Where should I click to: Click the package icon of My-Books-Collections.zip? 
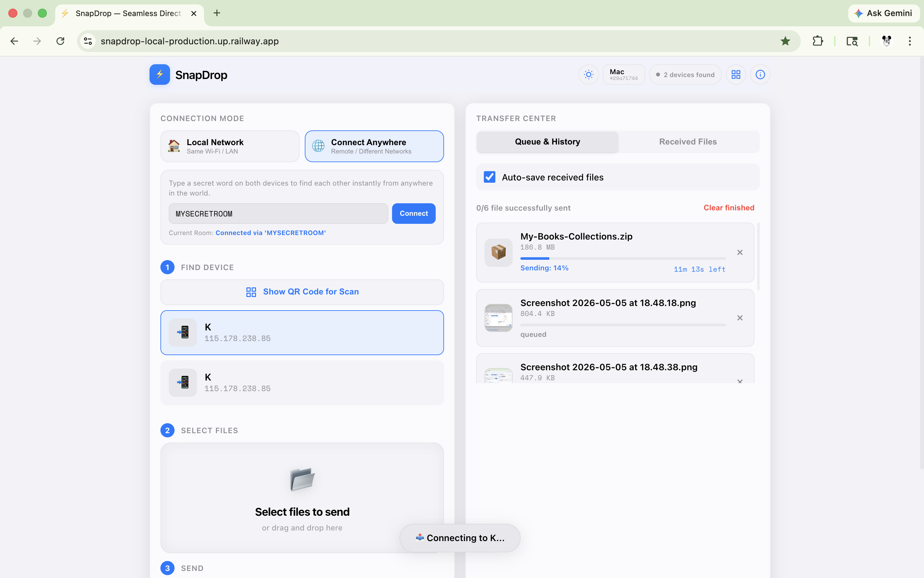pos(498,252)
